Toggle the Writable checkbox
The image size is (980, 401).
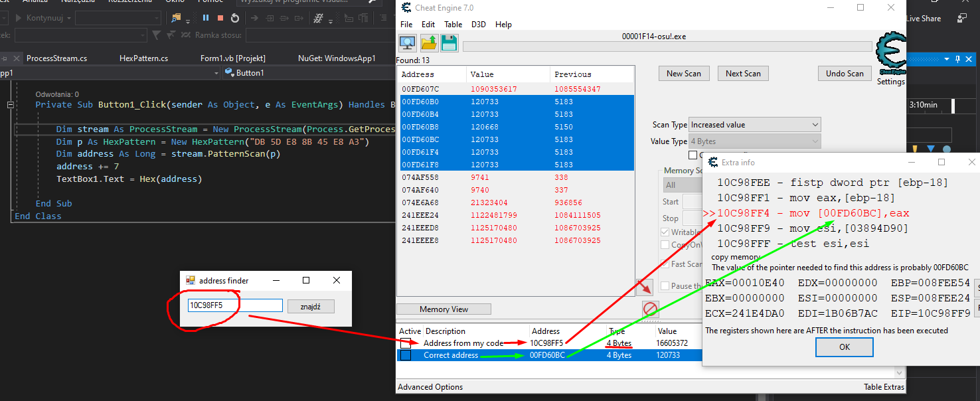(x=665, y=232)
